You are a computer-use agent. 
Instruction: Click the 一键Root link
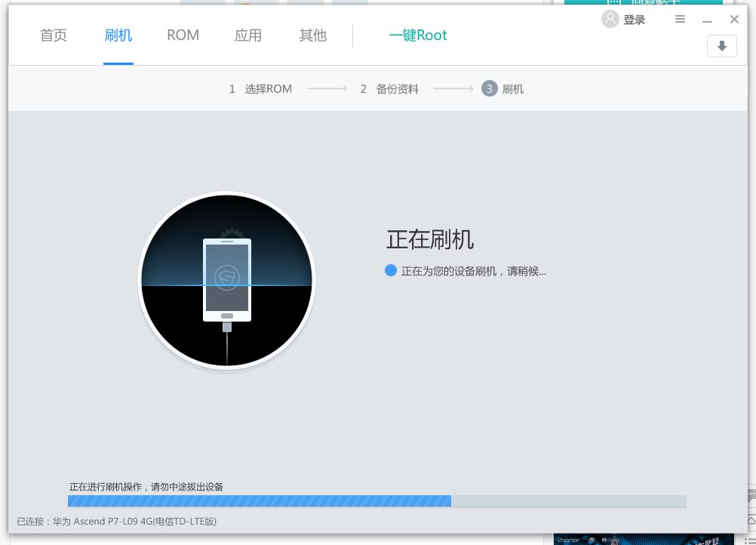coord(417,35)
